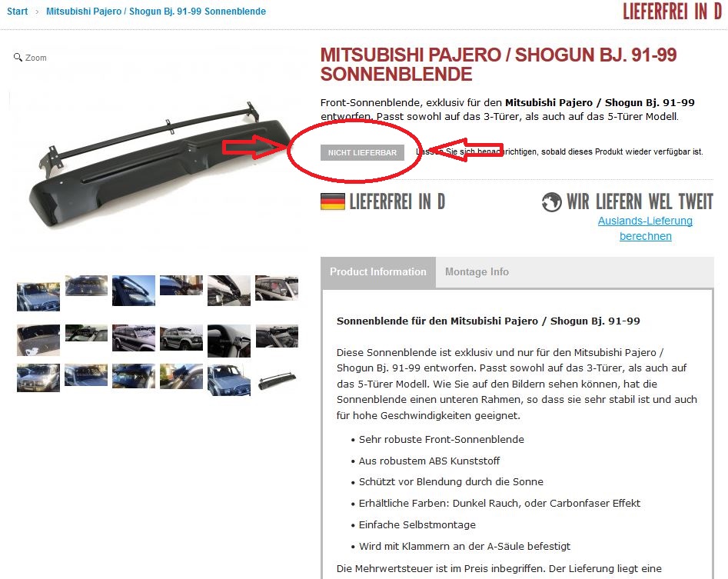This screenshot has height=579, width=728.
Task: Select first thumbnail in bottom row
Action: pyautogui.click(x=38, y=378)
